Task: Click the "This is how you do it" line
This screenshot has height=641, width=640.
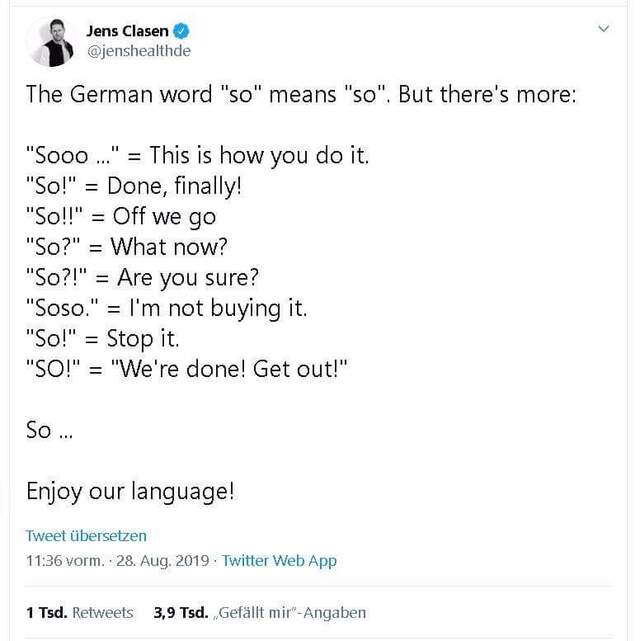Action: click(198, 157)
